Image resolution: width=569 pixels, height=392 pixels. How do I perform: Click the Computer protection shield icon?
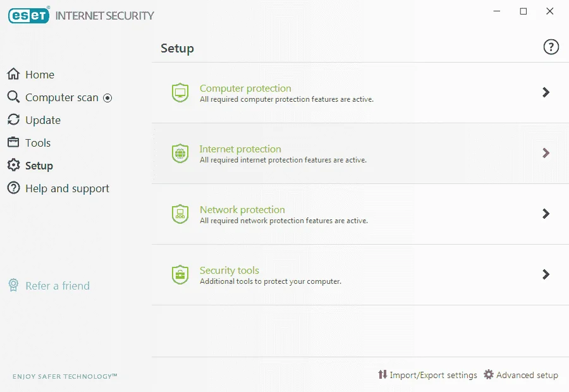pyautogui.click(x=180, y=92)
